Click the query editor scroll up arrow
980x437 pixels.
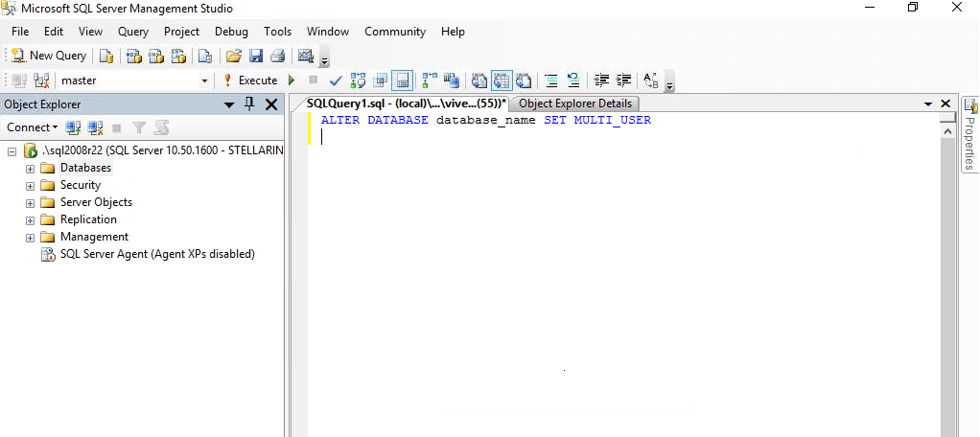coord(947,131)
